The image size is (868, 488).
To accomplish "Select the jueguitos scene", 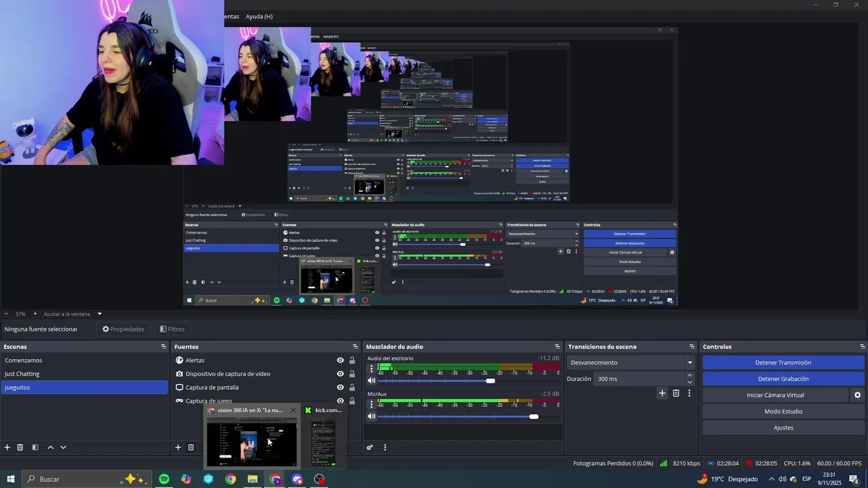I will click(84, 388).
